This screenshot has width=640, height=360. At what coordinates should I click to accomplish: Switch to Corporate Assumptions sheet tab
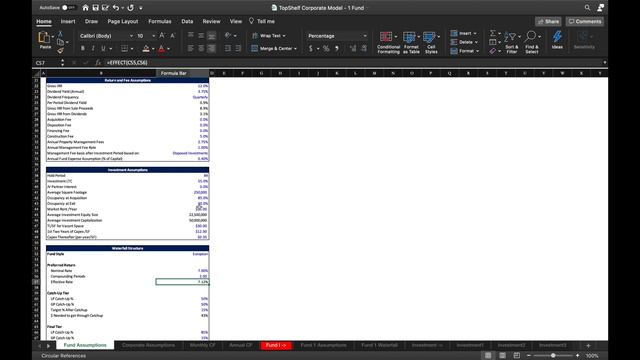(x=148, y=345)
